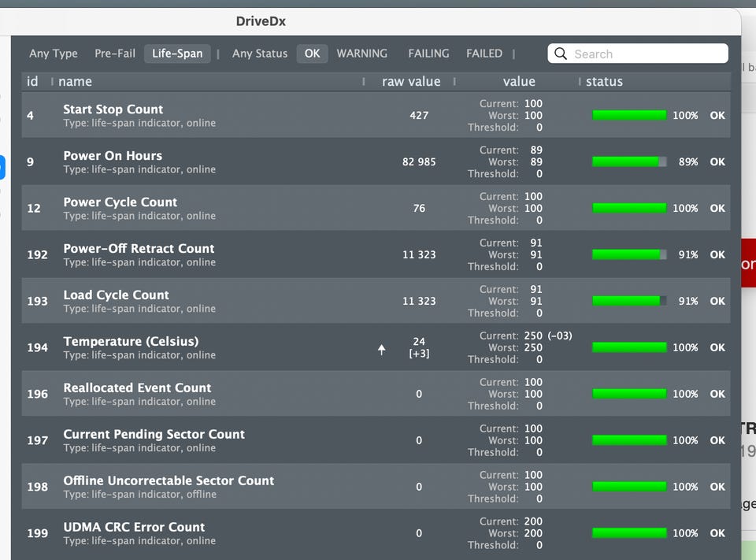Image resolution: width=756 pixels, height=560 pixels.
Task: Click id 194 cell
Action: click(37, 347)
